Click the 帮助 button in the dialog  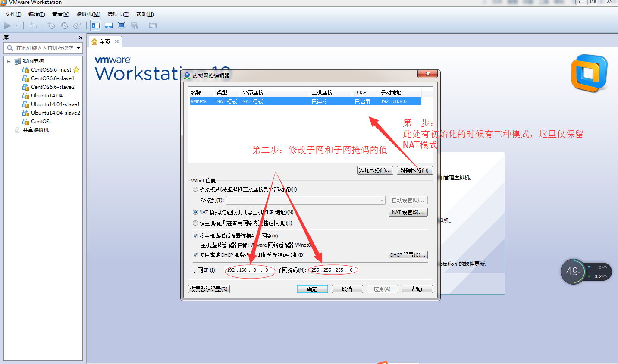pyautogui.click(x=417, y=289)
